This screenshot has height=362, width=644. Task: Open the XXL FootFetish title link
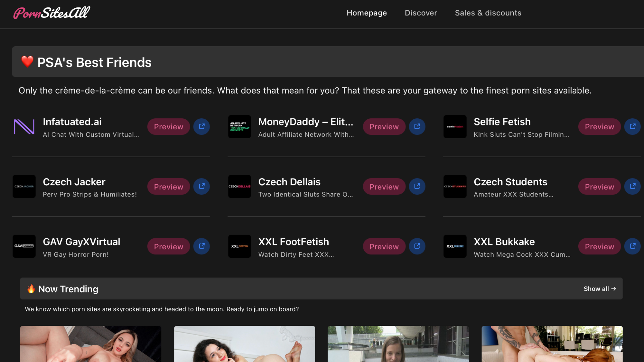[x=293, y=242]
